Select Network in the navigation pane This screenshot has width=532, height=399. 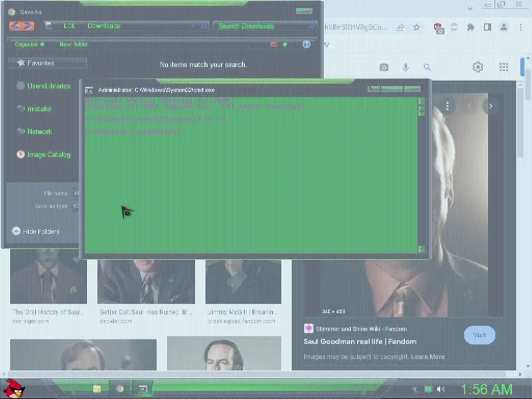39,131
